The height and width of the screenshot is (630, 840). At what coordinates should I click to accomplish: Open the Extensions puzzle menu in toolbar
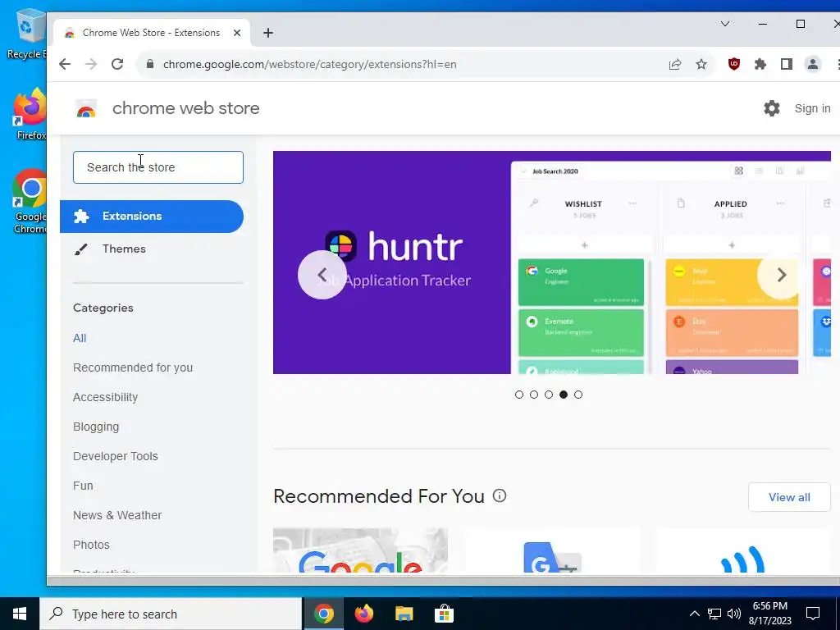pos(760,64)
